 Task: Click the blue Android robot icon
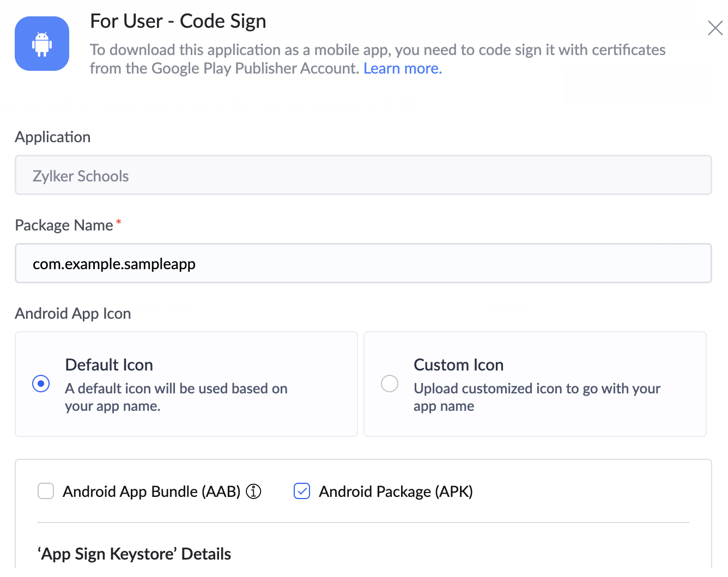42,44
